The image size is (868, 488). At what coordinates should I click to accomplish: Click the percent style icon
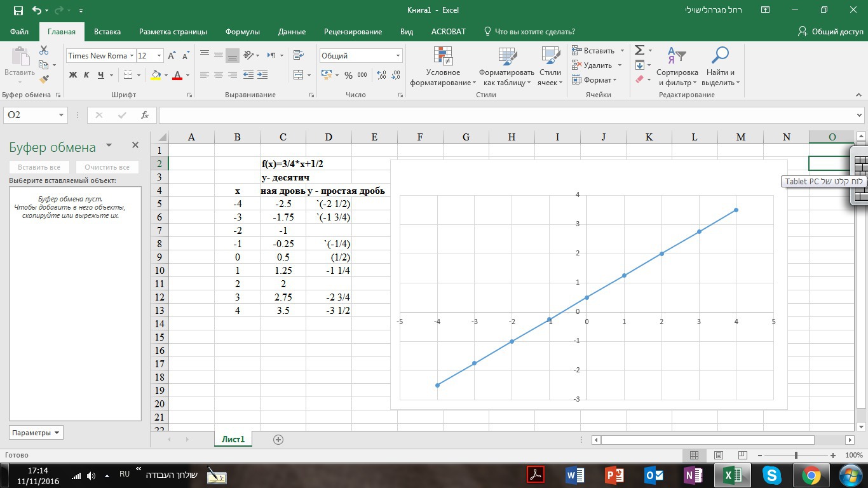pyautogui.click(x=348, y=75)
